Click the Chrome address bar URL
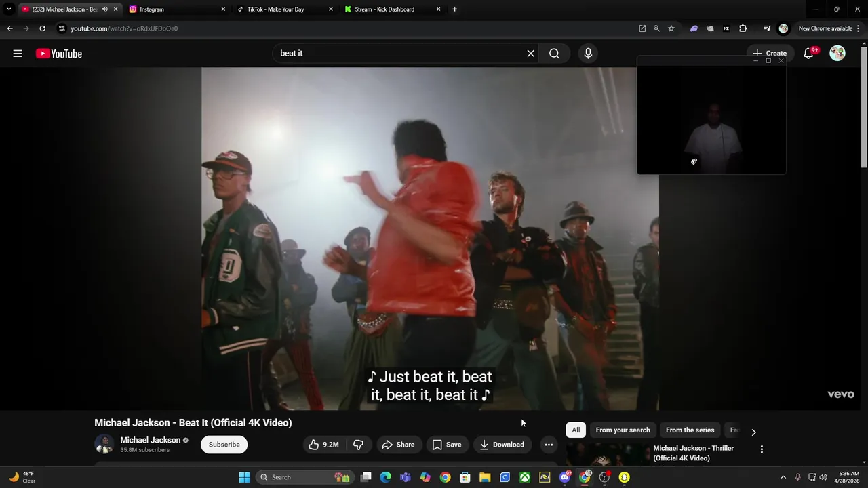This screenshot has height=488, width=868. pyautogui.click(x=124, y=28)
